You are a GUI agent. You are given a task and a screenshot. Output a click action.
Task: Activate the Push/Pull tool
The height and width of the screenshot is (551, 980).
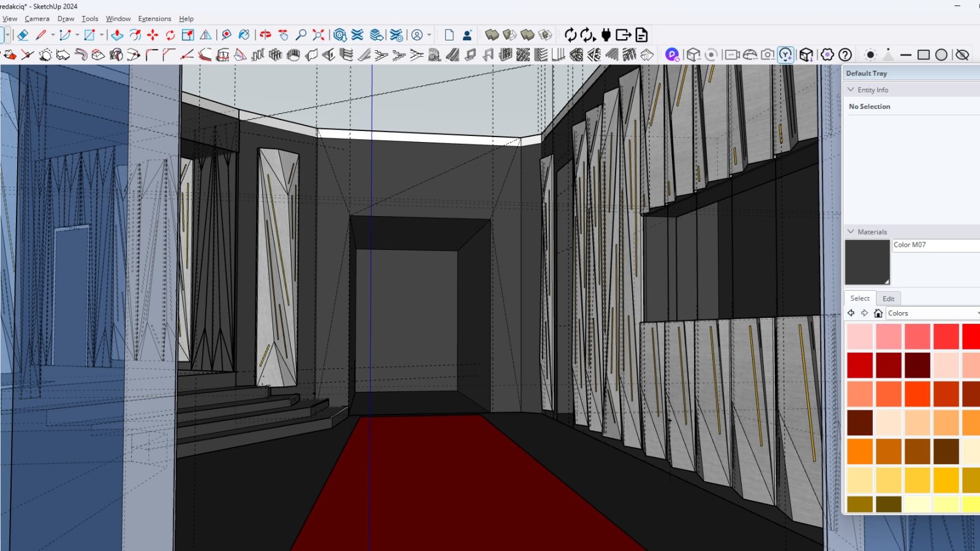[x=117, y=35]
